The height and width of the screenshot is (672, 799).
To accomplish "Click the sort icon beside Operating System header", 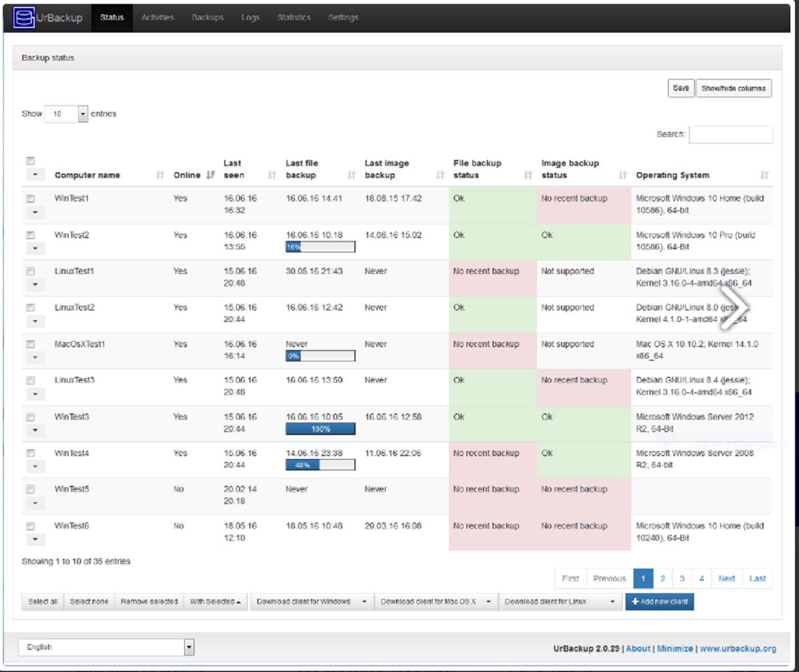I will 765,175.
